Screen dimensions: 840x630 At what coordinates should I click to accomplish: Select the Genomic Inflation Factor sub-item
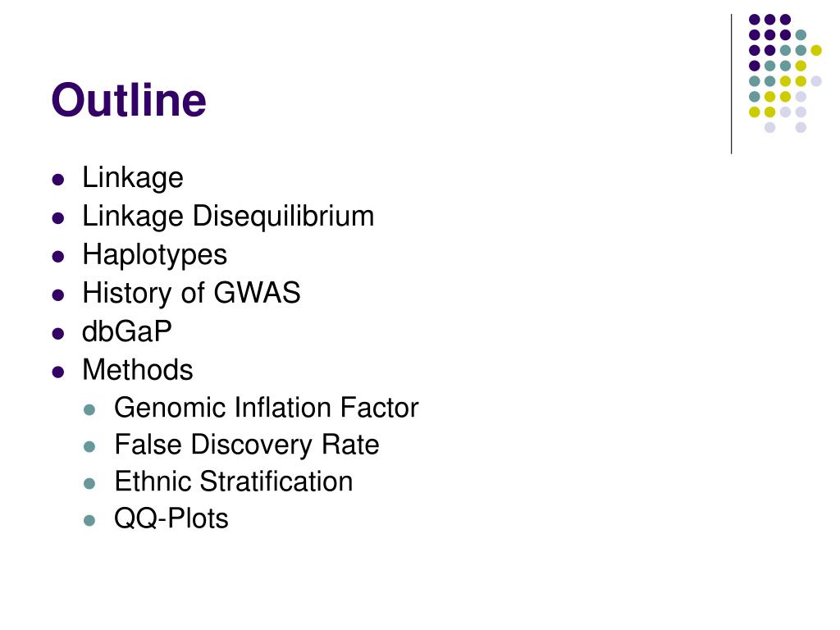click(x=266, y=408)
